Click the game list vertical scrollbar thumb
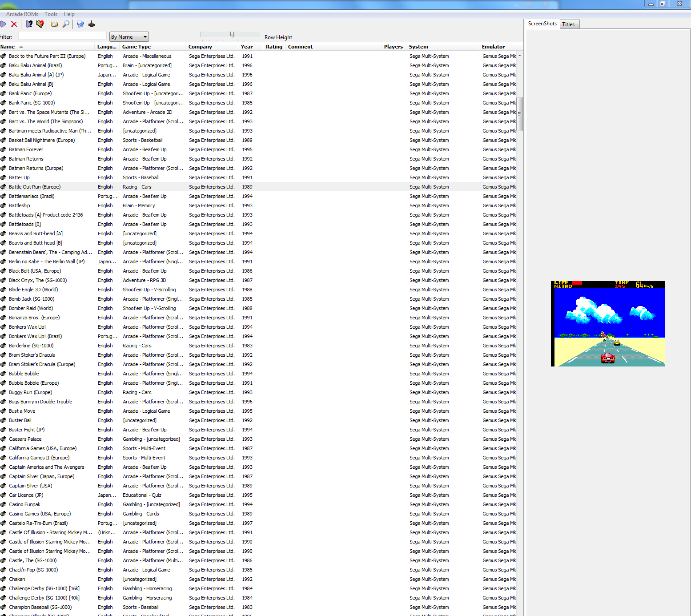This screenshot has height=616, width=691. click(x=519, y=114)
